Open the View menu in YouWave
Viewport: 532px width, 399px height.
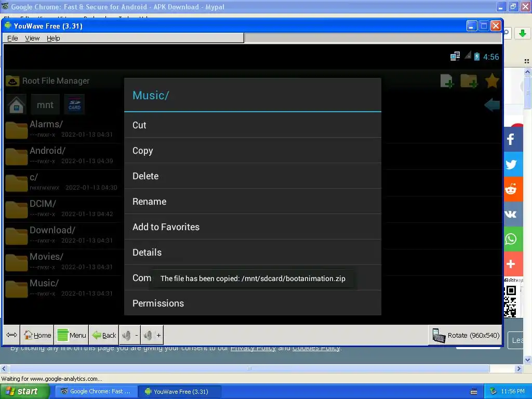point(32,38)
